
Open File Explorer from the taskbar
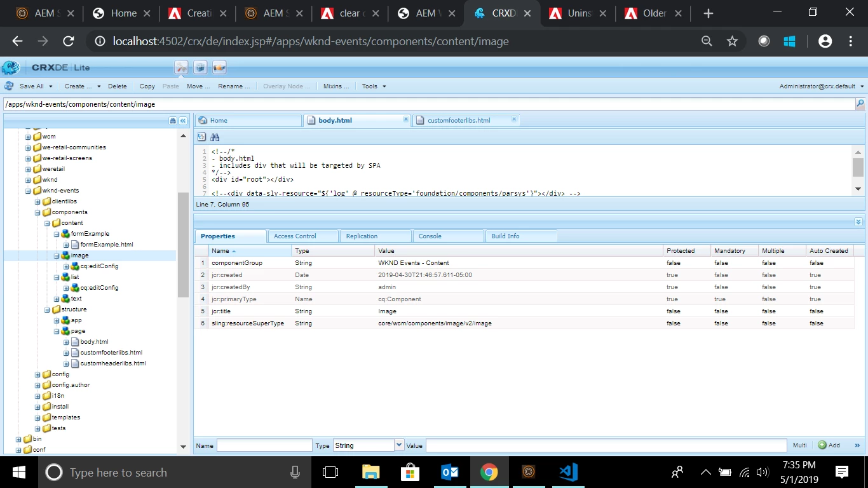371,472
